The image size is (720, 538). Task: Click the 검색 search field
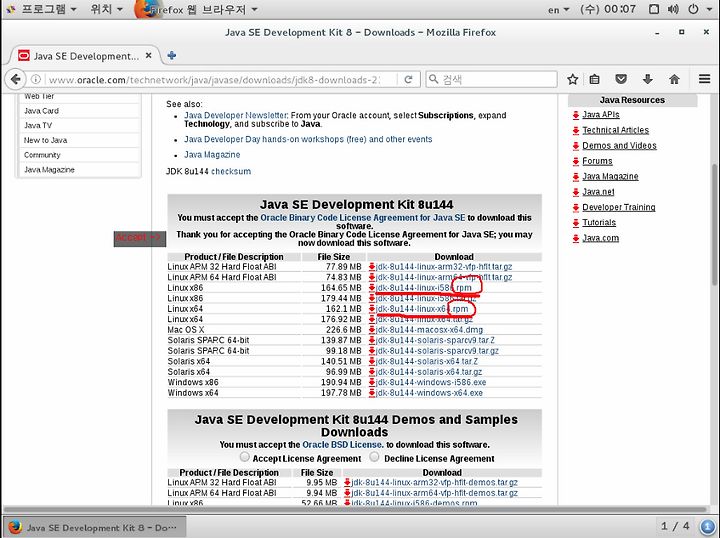(x=491, y=79)
